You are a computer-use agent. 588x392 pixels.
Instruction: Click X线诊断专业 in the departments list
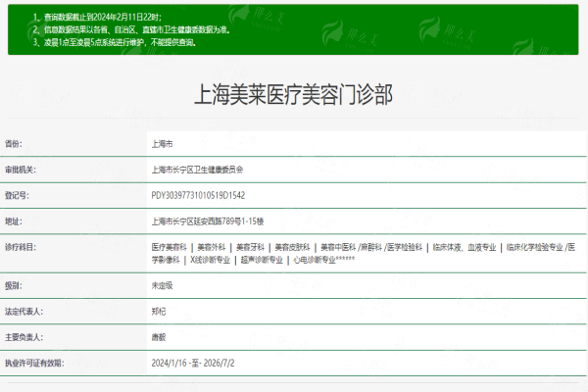(210, 260)
